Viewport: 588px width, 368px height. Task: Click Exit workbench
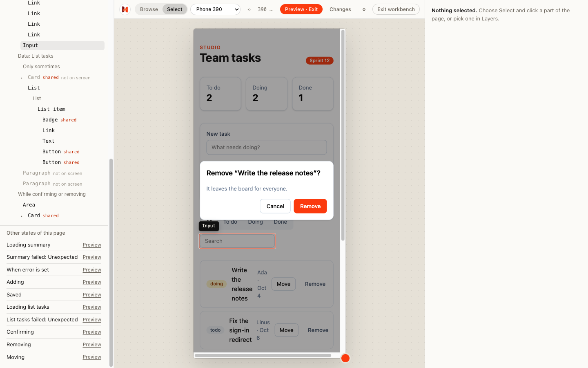coord(396,9)
